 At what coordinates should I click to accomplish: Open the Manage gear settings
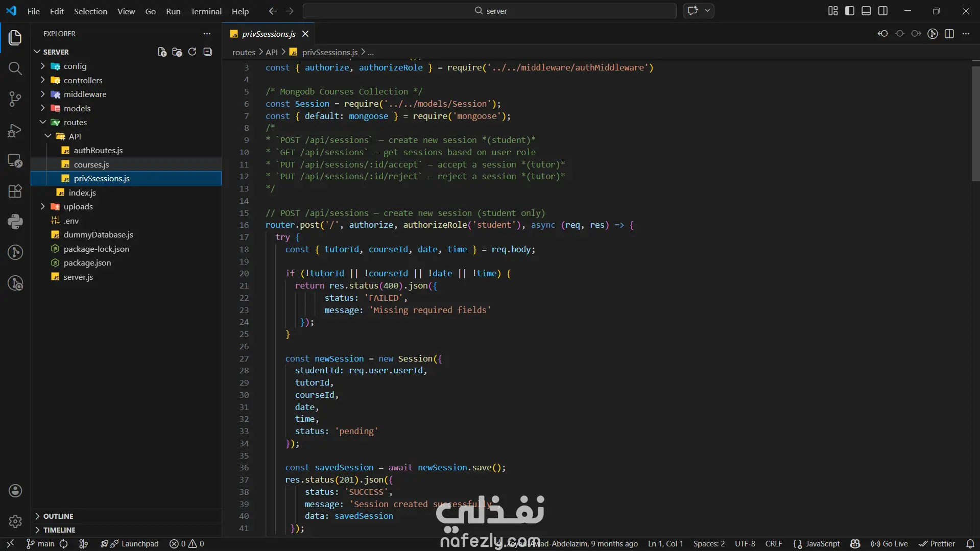point(15,521)
